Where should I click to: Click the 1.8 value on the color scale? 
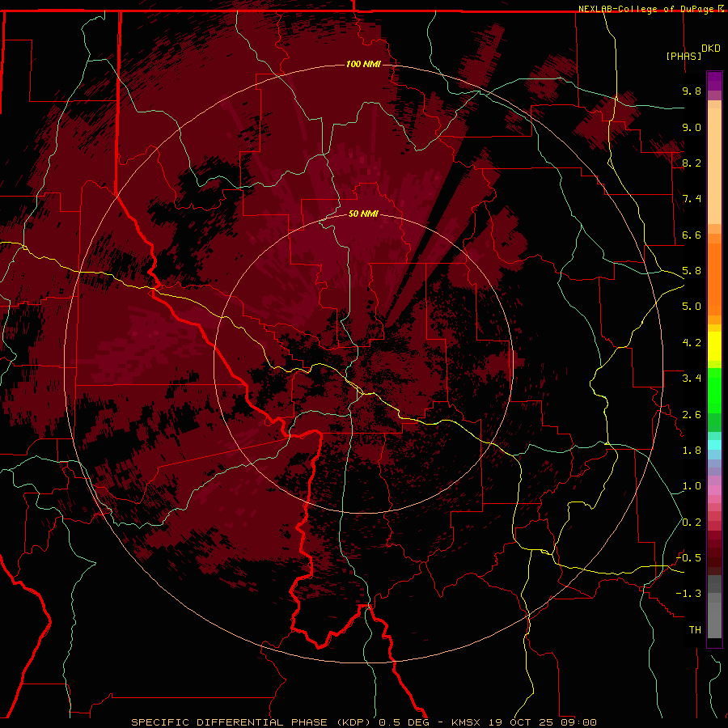(x=692, y=451)
